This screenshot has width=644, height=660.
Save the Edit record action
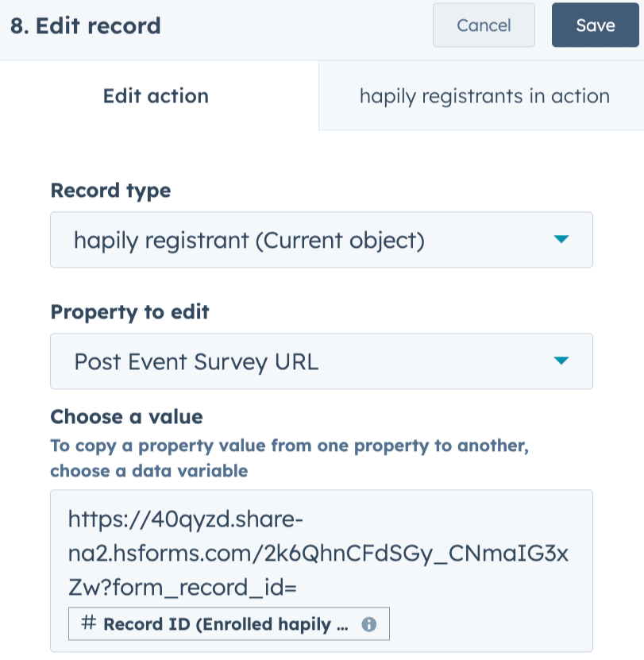pyautogui.click(x=595, y=25)
